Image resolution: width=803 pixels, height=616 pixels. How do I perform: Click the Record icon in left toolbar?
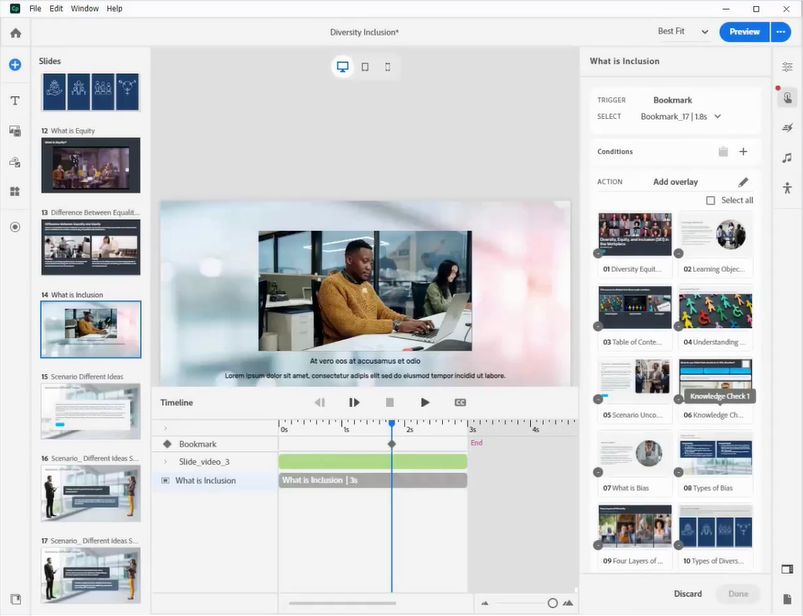15,227
